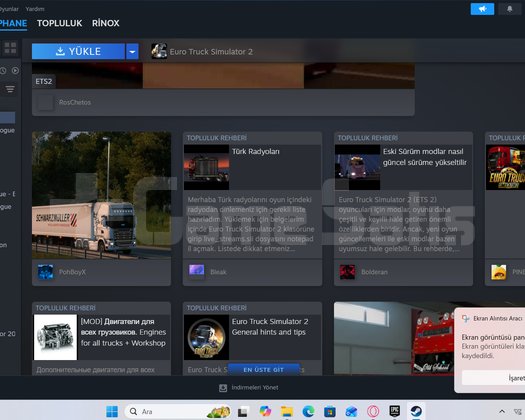This screenshot has height=420, width=525.
Task: Click the Euro Truck Simulator 2 header icon
Action: coord(159,51)
